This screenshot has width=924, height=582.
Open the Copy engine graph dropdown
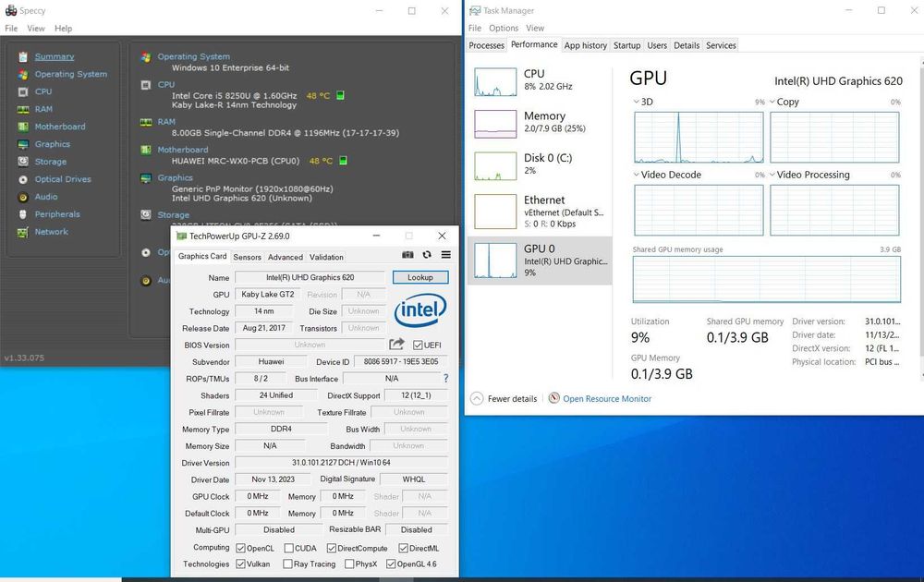click(x=772, y=102)
